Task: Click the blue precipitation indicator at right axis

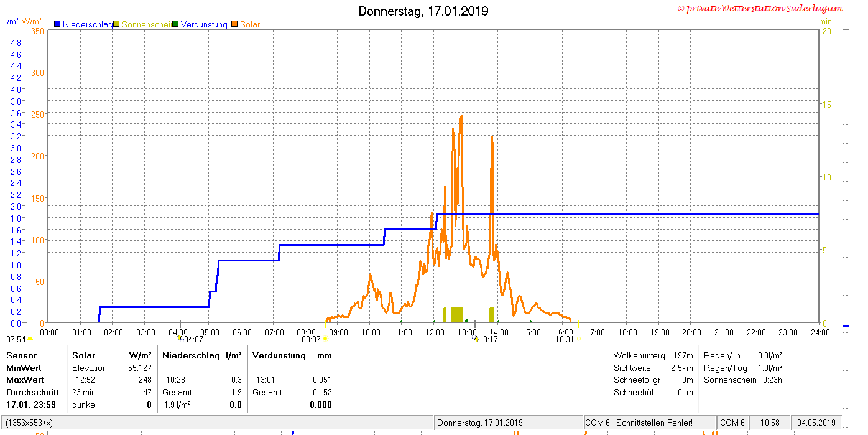Action: tap(846, 326)
